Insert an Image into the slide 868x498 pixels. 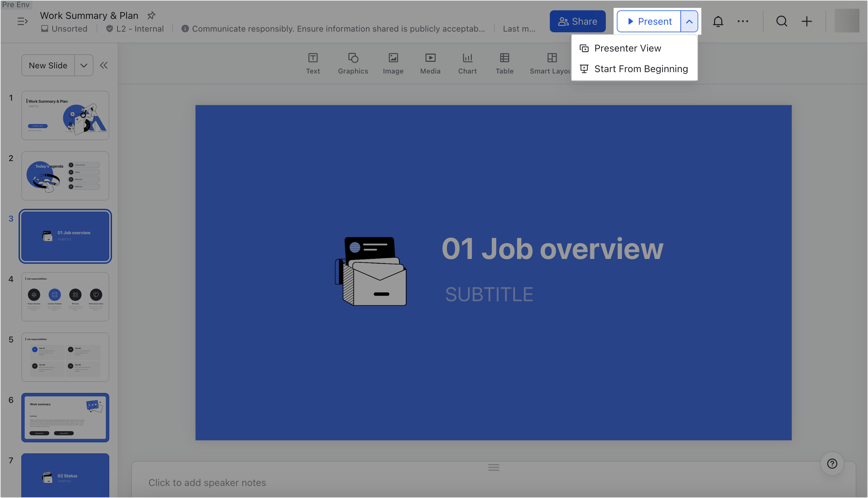pos(393,63)
